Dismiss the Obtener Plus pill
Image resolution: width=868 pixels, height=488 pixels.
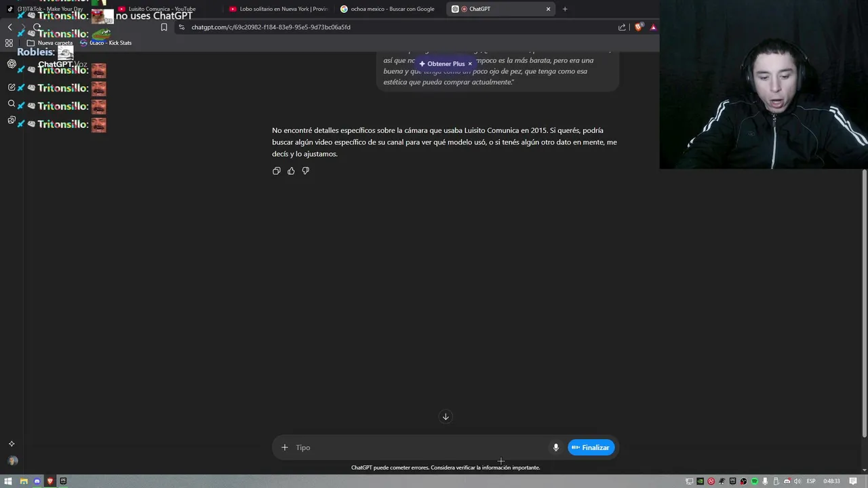(x=470, y=64)
